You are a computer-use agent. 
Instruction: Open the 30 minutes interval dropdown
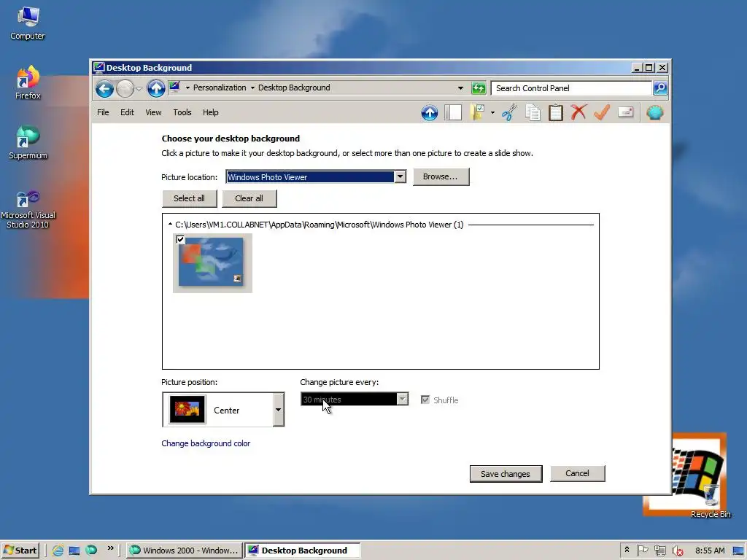tap(355, 399)
